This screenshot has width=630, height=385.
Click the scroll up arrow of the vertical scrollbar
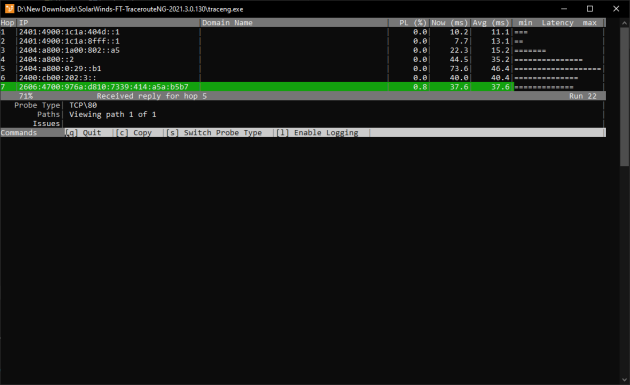coord(624,23)
